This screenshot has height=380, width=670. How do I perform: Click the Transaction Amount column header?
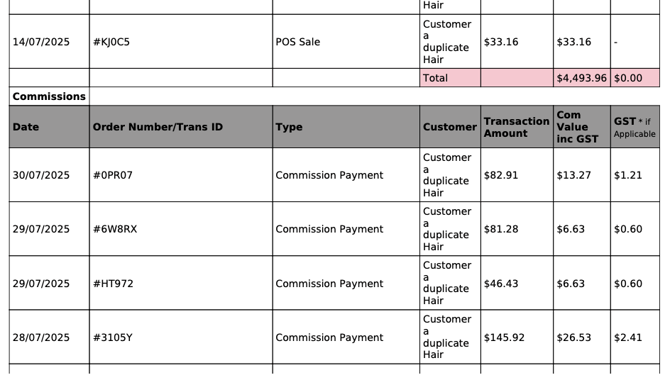[517, 127]
